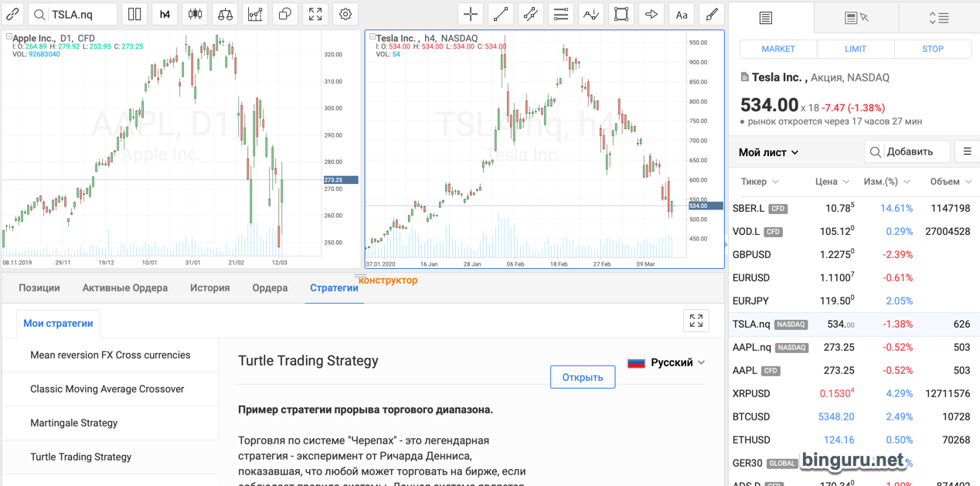Image resolution: width=980 pixels, height=486 pixels.
Task: Select the rectangle shape tool
Action: tap(621, 14)
